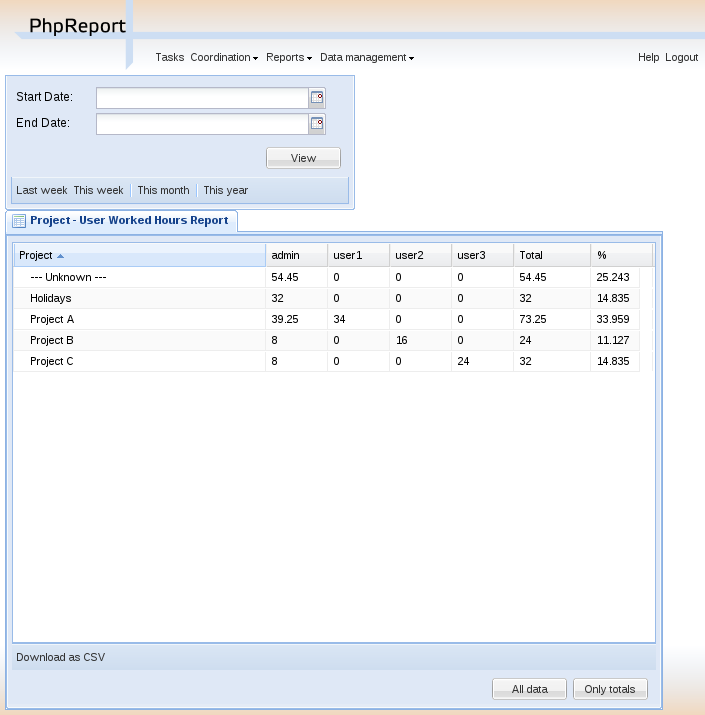Click the All data button
The width and height of the screenshot is (705, 715).
pyautogui.click(x=529, y=689)
